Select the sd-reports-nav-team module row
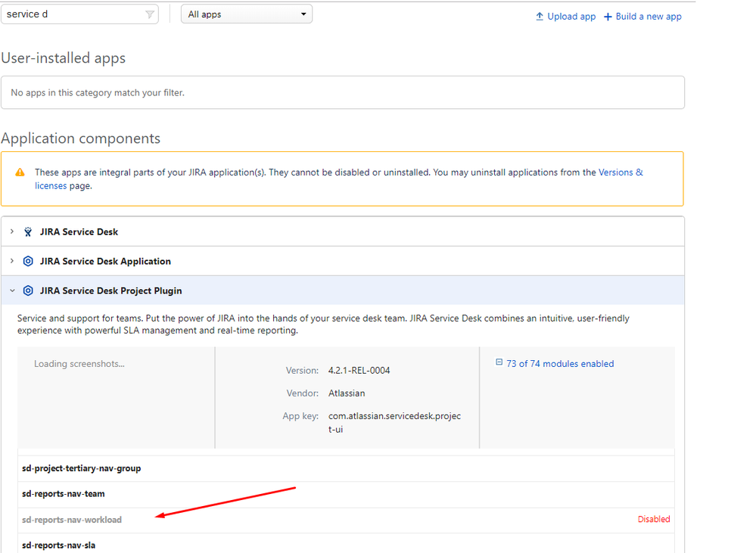This screenshot has width=756, height=553. [x=346, y=494]
